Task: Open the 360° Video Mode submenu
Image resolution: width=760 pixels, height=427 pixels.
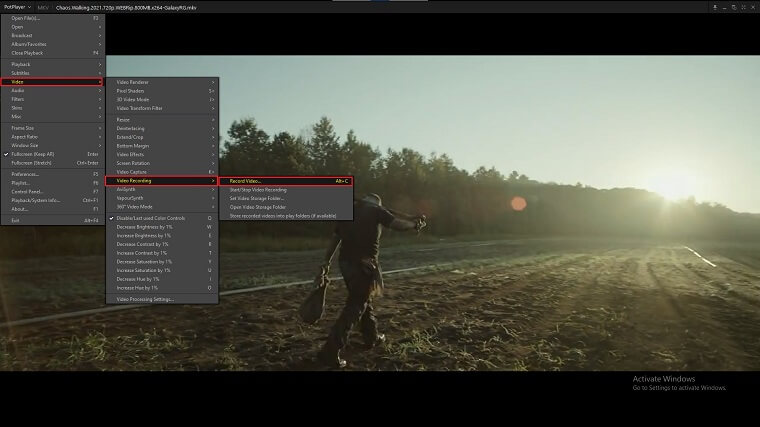Action: [162, 207]
